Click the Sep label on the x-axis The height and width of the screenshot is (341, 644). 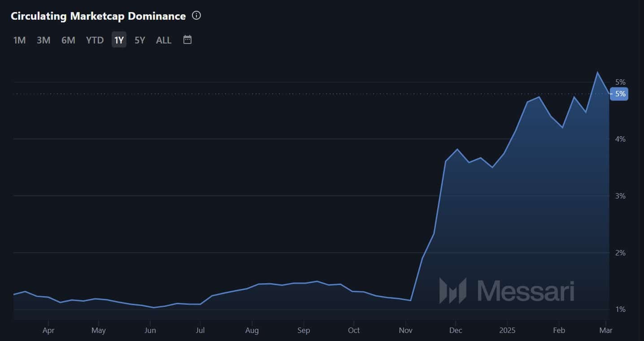click(304, 331)
